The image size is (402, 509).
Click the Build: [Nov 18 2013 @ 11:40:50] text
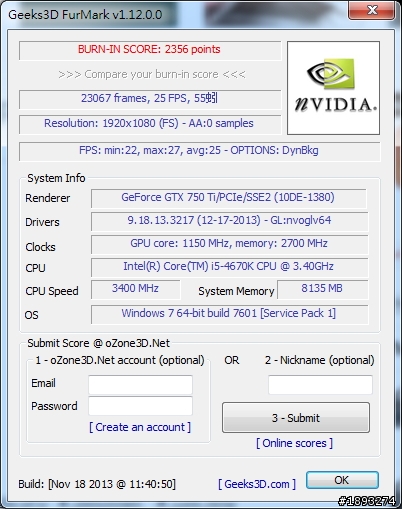coord(97,484)
